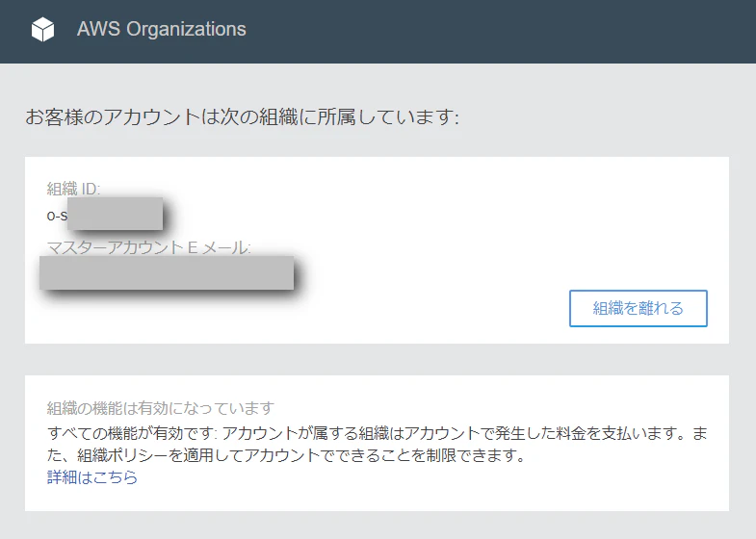Click the masked organization ID value starting o-s
756x539 pixels.
coord(105,214)
